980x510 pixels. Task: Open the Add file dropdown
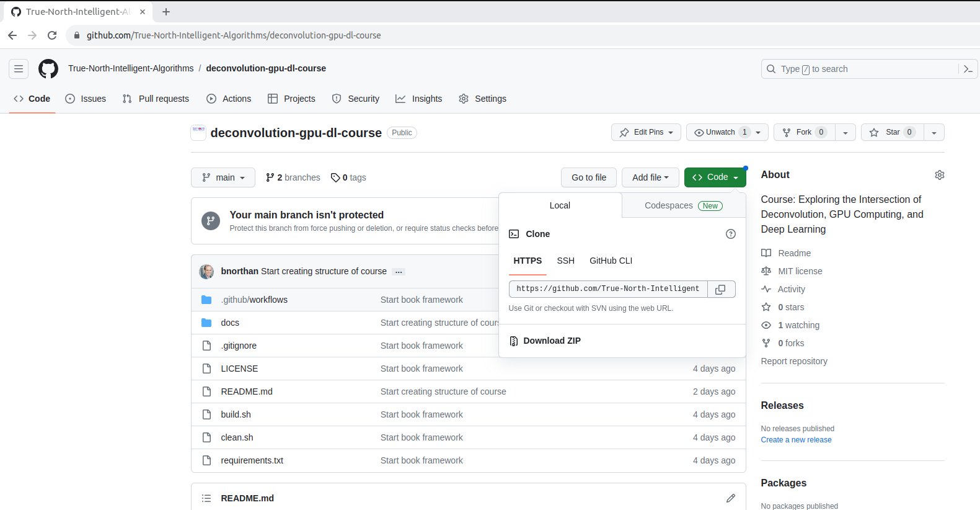coord(650,177)
